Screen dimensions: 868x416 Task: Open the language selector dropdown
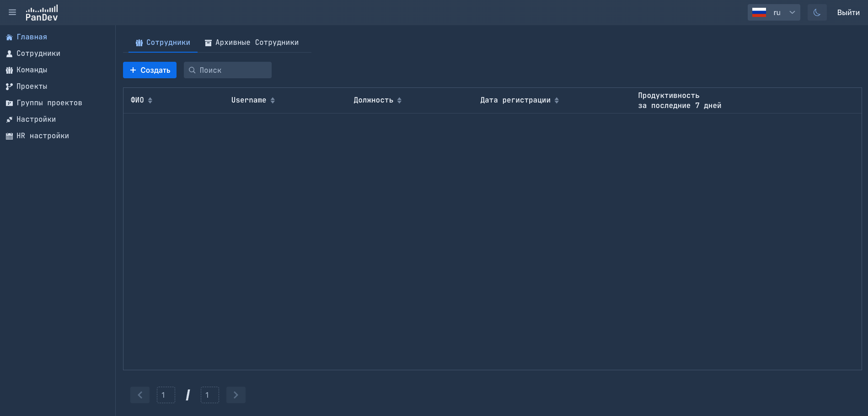(792, 12)
